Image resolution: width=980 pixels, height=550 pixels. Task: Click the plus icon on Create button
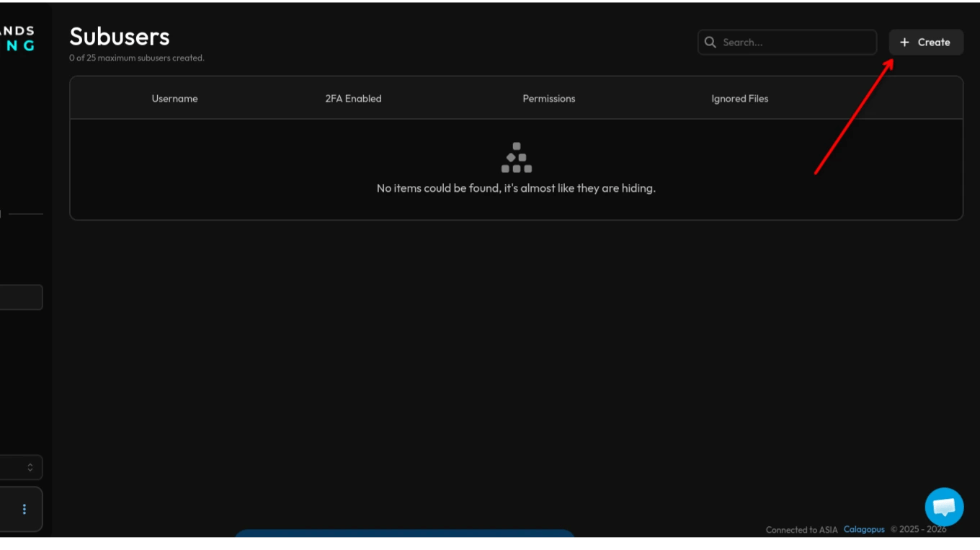pos(904,43)
